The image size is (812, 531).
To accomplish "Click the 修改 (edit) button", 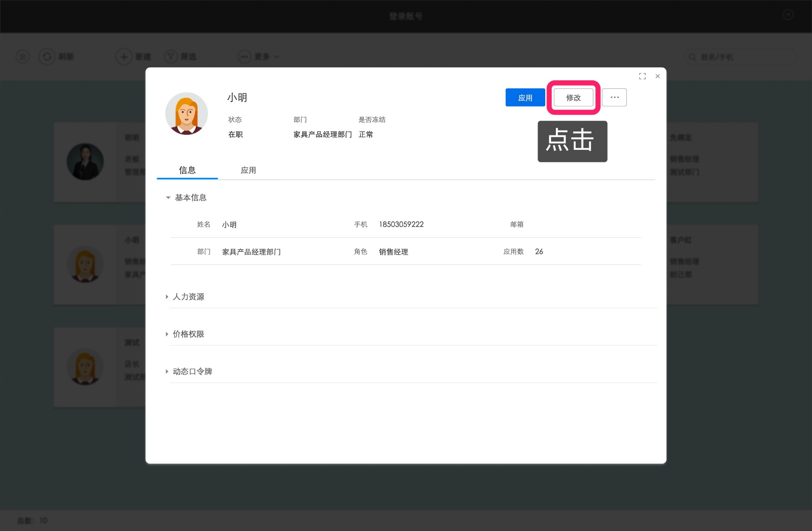I will tap(573, 97).
